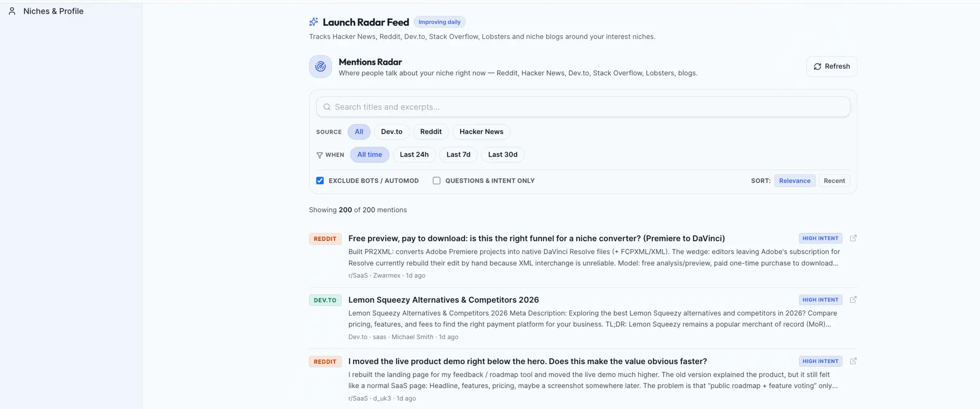Open external link for Premiere to DaVinci post
Image resolution: width=980 pixels, height=409 pixels.
tap(853, 238)
